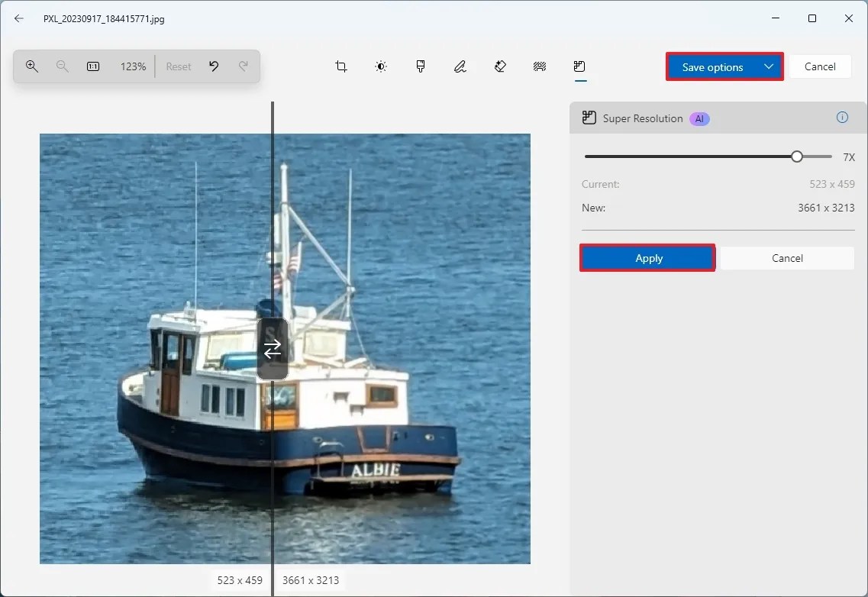Set view to actual size 1:1
Screen dimensions: 868x597
click(x=93, y=66)
